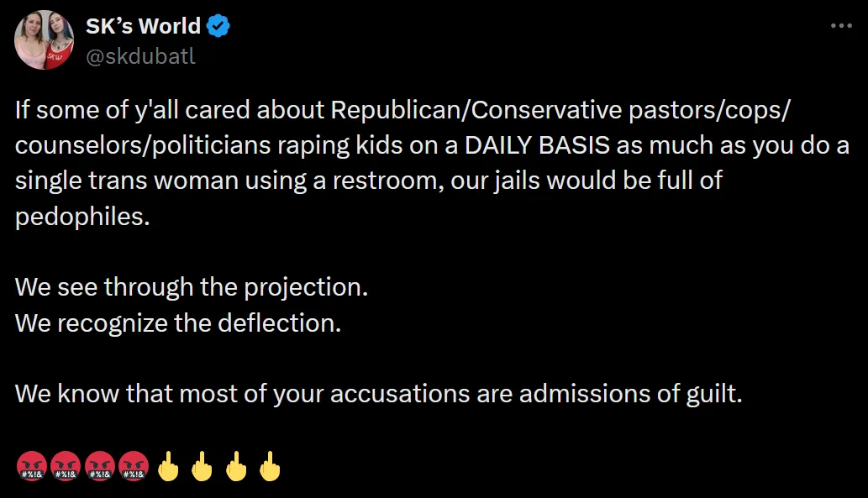This screenshot has width=868, height=498.
Task: Click the first angry cursing face emoji
Action: point(32,466)
